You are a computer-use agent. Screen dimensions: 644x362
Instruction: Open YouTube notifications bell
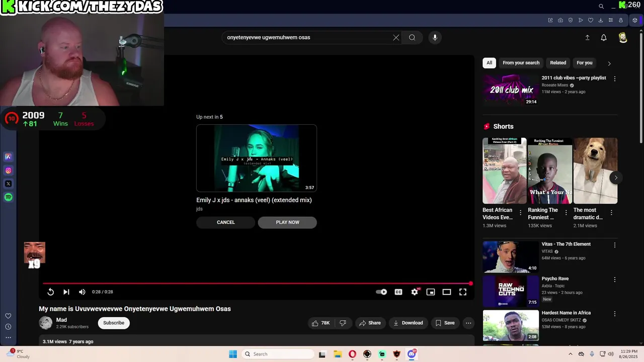pyautogui.click(x=604, y=38)
